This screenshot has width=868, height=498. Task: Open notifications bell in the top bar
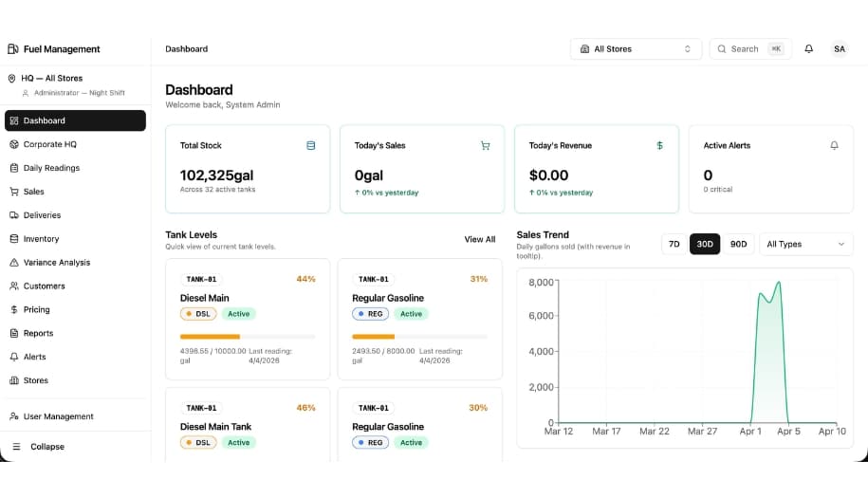pos(809,48)
